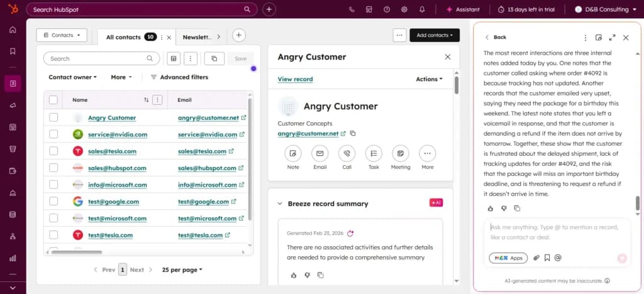This screenshot has width=644, height=294.
Task: Open the calling phone icon in top bar
Action: coord(352,9)
